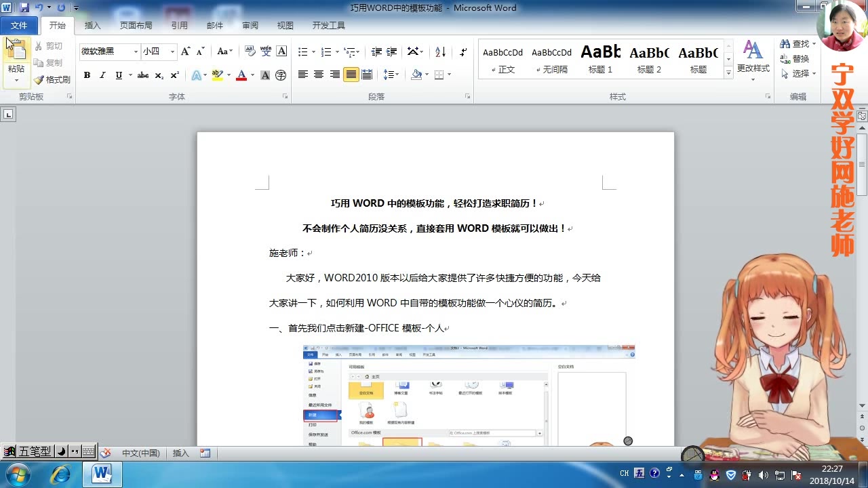Apply superscript formatting
The width and height of the screenshot is (868, 488).
tap(174, 75)
